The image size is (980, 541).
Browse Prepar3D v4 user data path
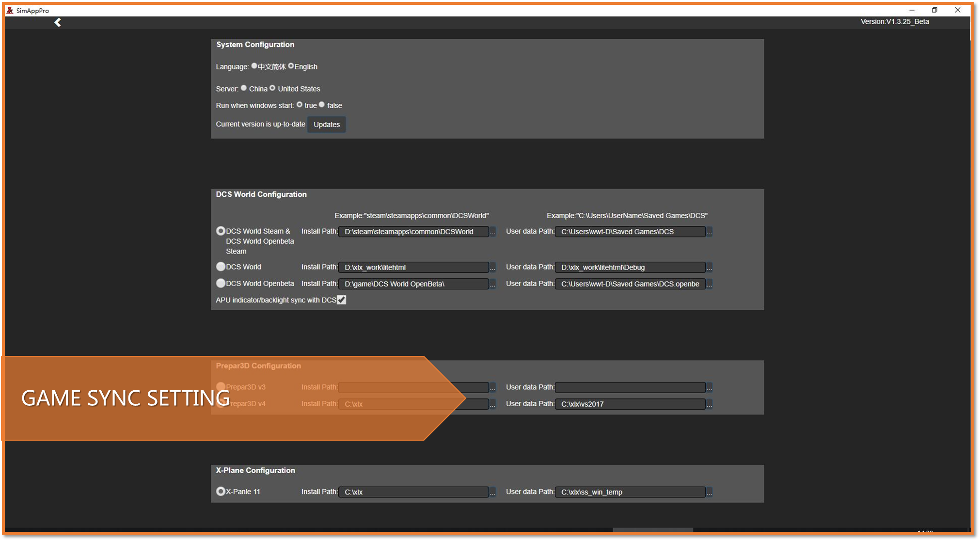pyautogui.click(x=709, y=404)
